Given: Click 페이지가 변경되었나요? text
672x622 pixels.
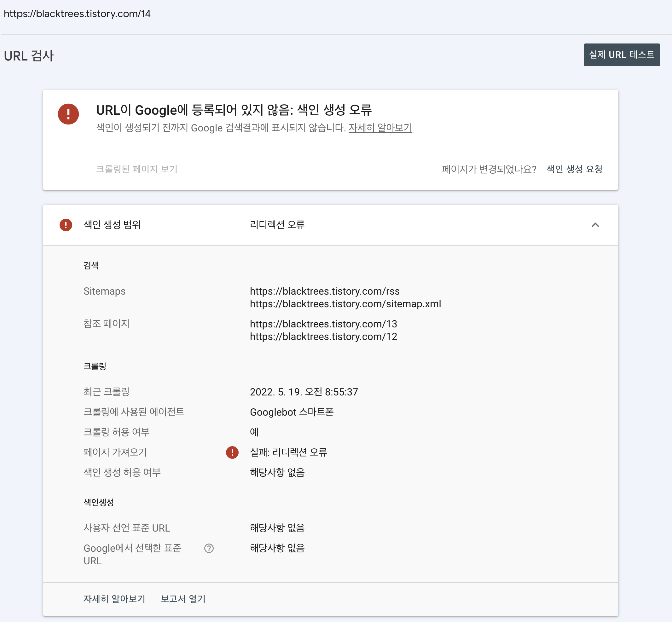Looking at the screenshot, I should point(489,169).
